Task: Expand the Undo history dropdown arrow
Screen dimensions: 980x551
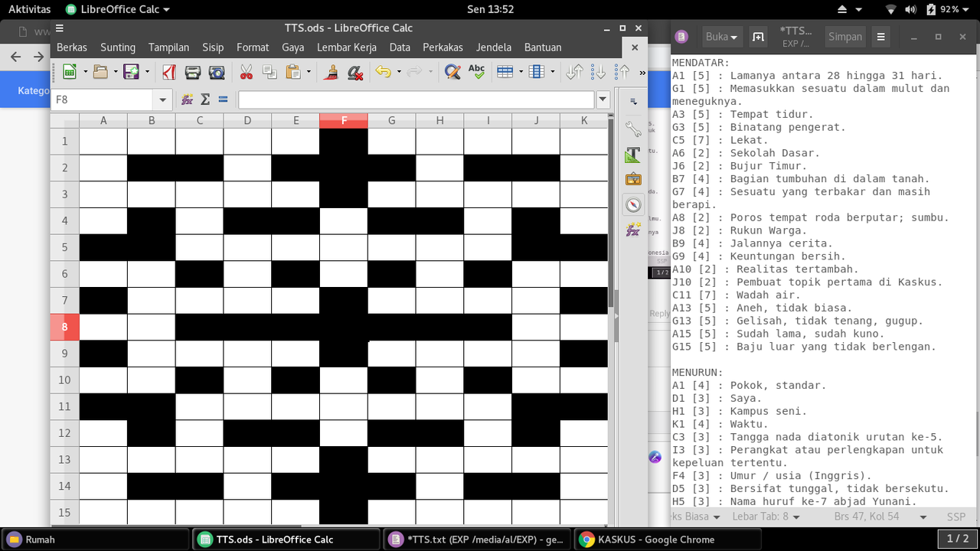Action: coord(398,72)
